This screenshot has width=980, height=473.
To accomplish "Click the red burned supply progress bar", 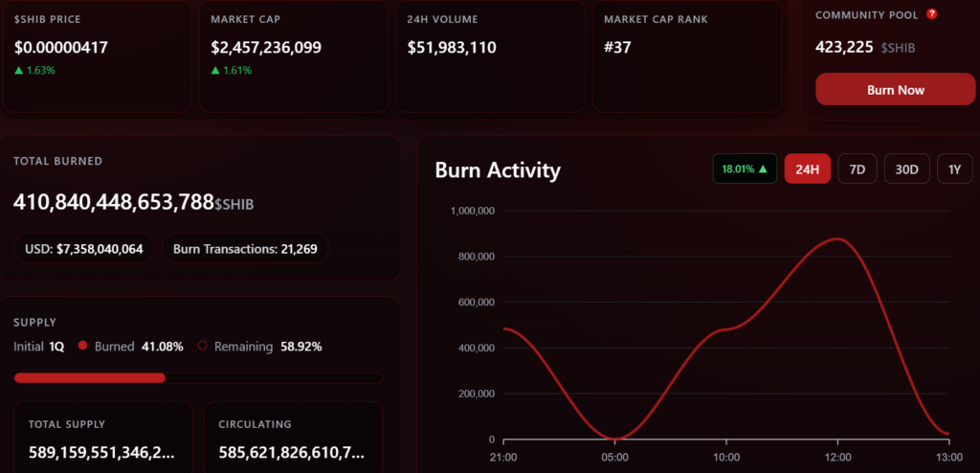I will (90, 378).
